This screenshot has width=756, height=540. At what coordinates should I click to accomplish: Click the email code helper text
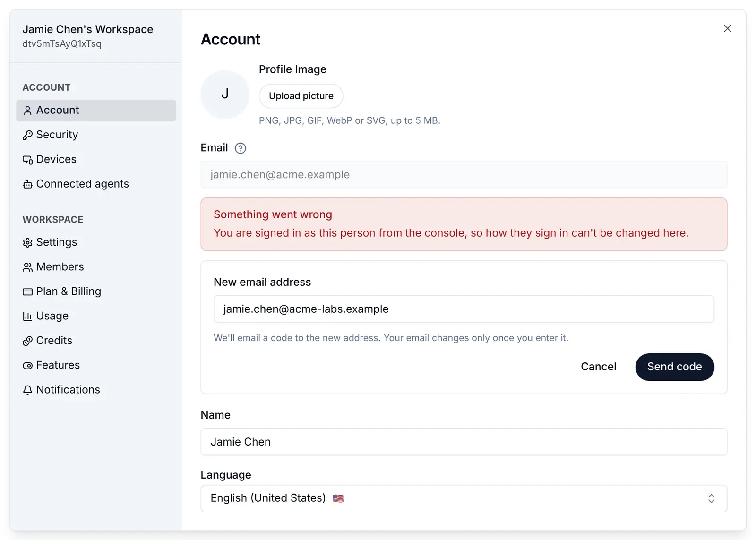pyautogui.click(x=391, y=338)
